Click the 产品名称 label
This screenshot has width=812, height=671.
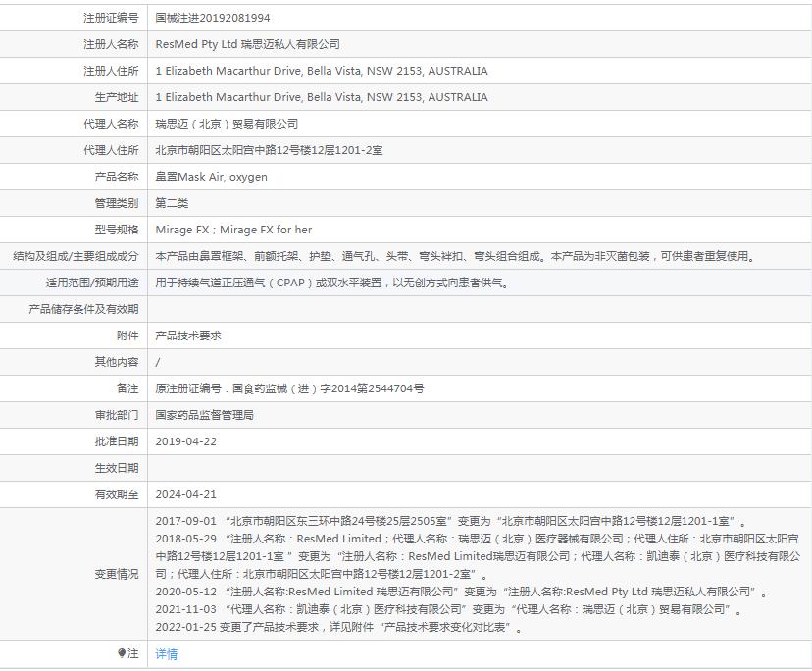tap(117, 177)
